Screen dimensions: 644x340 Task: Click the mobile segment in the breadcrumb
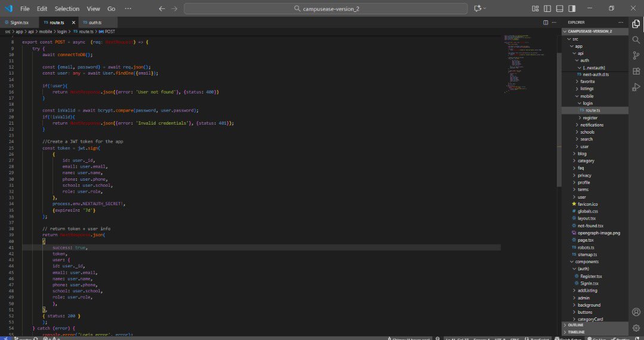click(45, 32)
